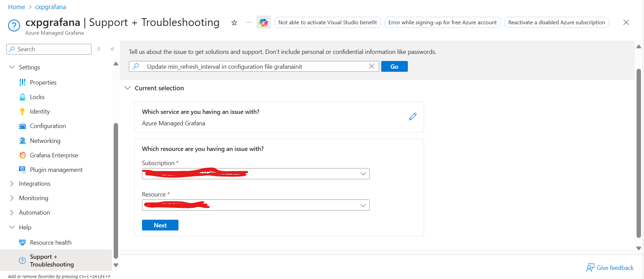The image size is (644, 279).
Task: Select Networking in the menu
Action: pos(45,141)
